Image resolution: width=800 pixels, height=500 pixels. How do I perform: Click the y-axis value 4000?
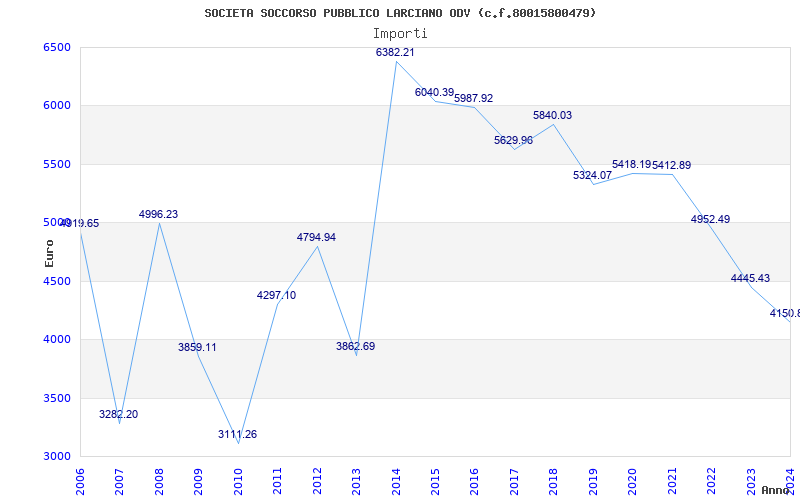(x=57, y=339)
